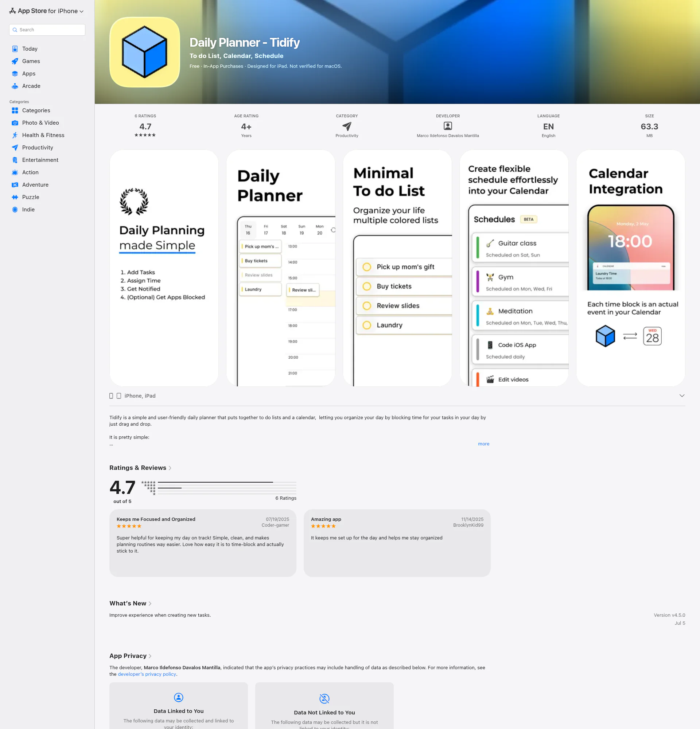Click the Productivity category paper plane in info bar
Screen dimensions: 700x729
347,126
